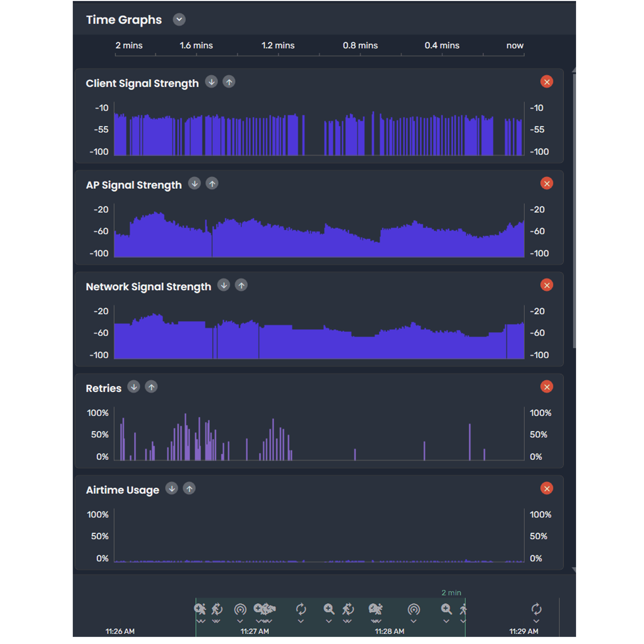This screenshot has width=644, height=644.
Task: Select the 2 mins label on the time ruler
Action: 129,45
